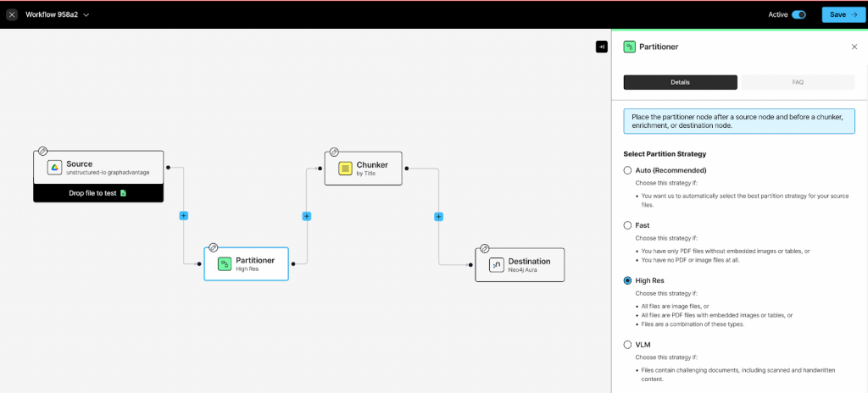
Task: Close the Partitioner panel
Action: point(854,47)
